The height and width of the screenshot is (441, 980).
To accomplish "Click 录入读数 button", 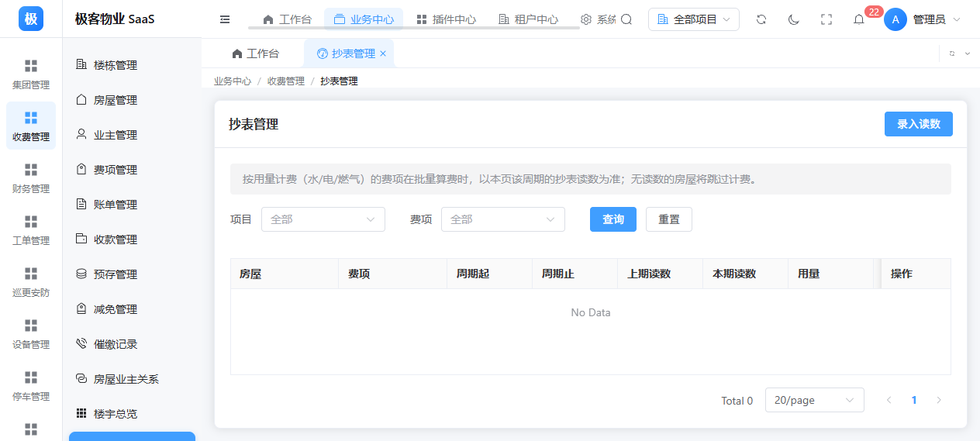I will pyautogui.click(x=919, y=124).
